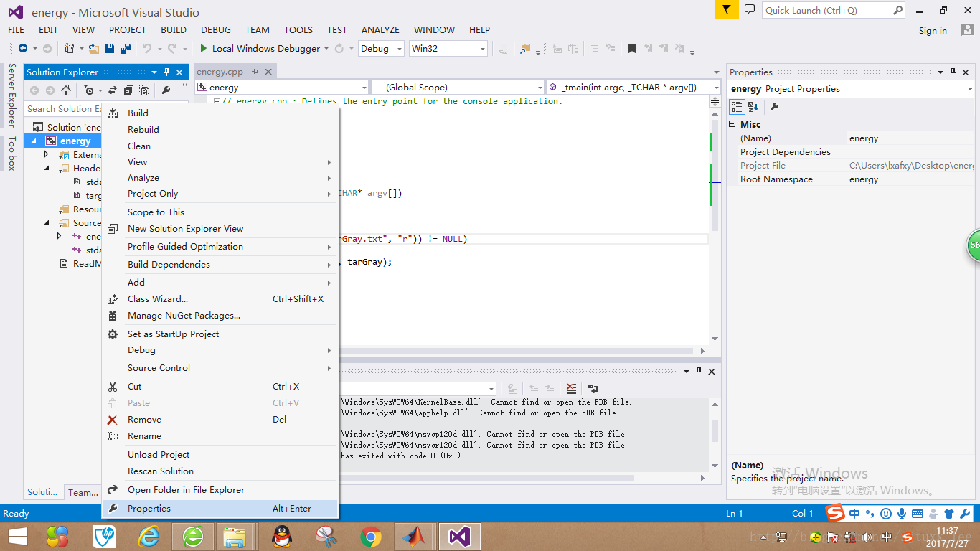
Task: Click the feedback speech bubble icon
Action: [750, 9]
